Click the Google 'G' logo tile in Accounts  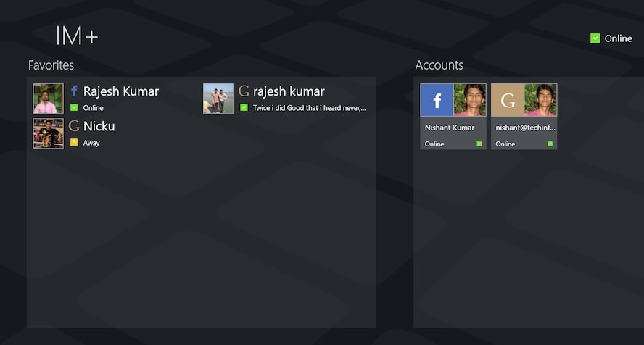tap(508, 100)
